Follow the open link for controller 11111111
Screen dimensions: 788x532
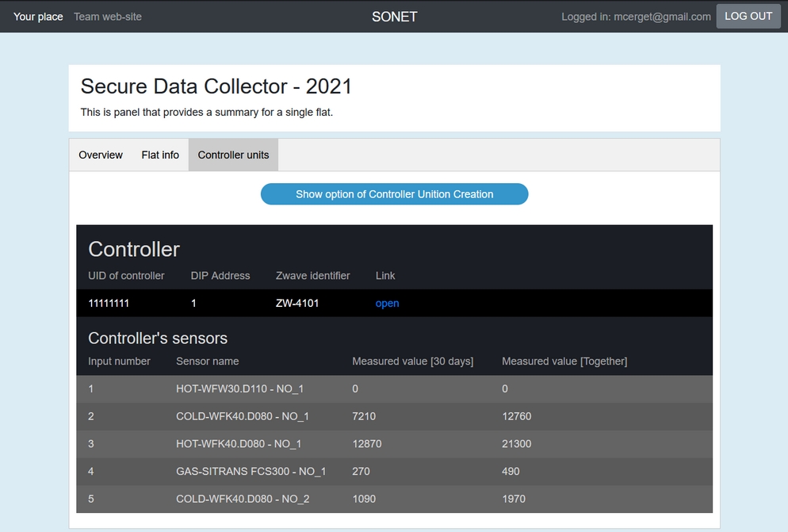click(x=387, y=304)
